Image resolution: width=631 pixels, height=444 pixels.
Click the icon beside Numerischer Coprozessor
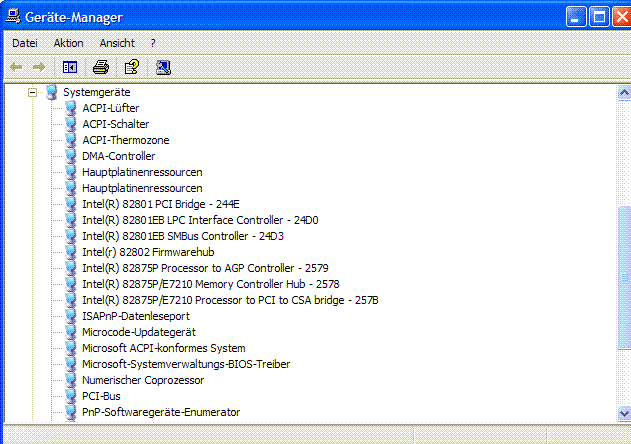[71, 380]
